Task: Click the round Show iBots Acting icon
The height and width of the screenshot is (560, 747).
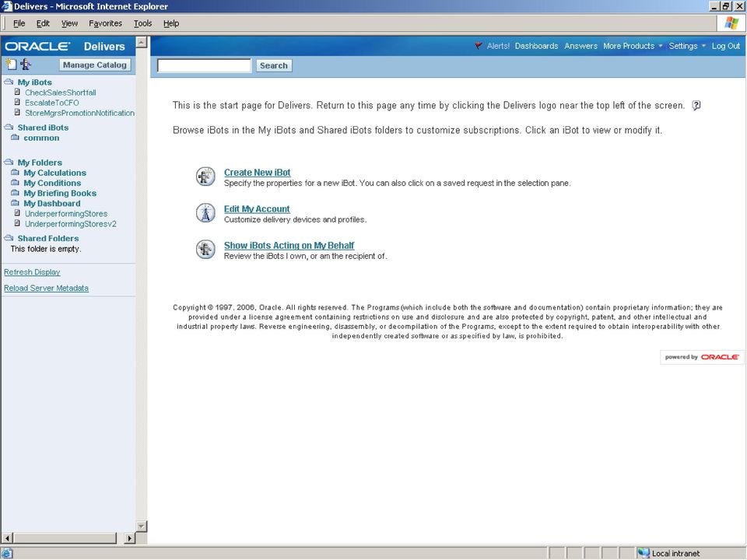Action: pos(205,249)
